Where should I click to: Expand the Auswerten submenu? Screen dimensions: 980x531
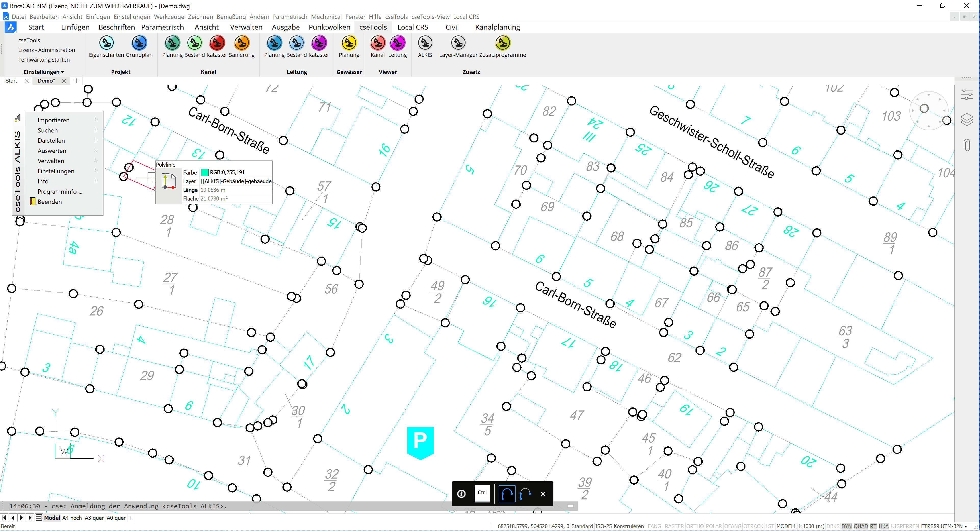click(52, 151)
